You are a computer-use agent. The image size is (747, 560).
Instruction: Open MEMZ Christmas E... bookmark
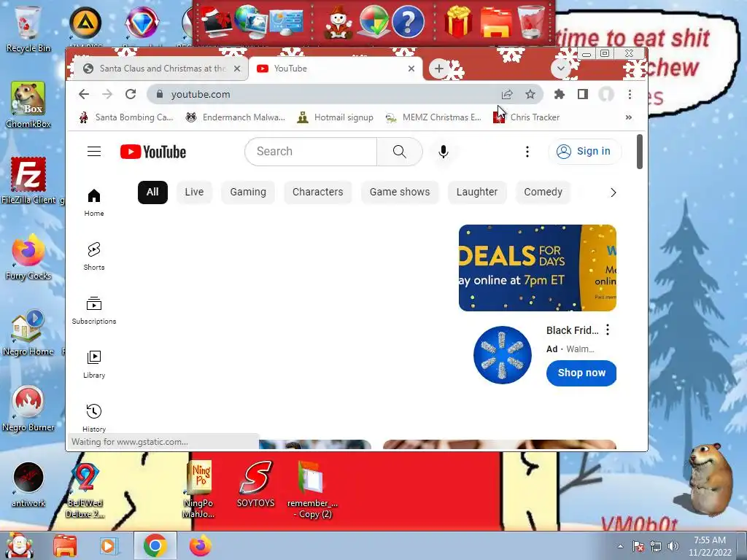coord(433,117)
